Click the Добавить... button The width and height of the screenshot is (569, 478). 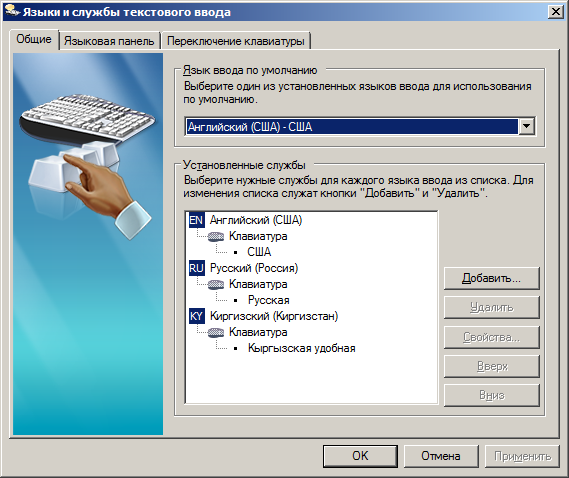pyautogui.click(x=491, y=278)
